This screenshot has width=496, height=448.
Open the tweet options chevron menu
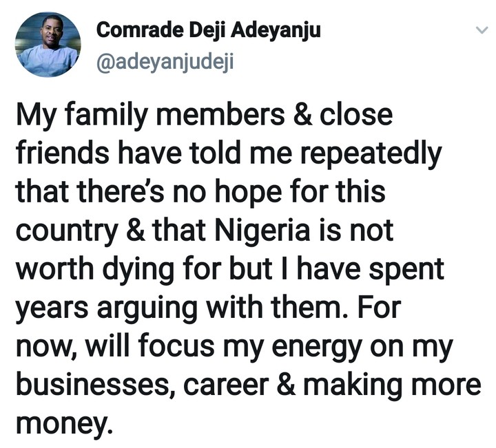[x=480, y=32]
